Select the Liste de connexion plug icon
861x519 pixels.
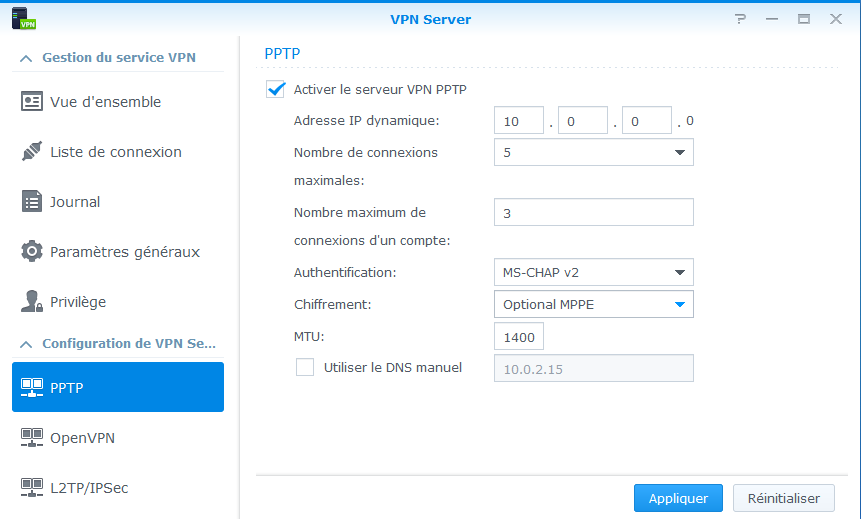32,152
